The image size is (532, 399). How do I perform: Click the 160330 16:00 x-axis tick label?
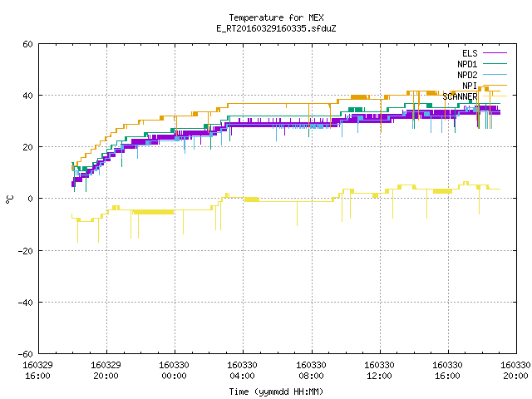(447, 371)
